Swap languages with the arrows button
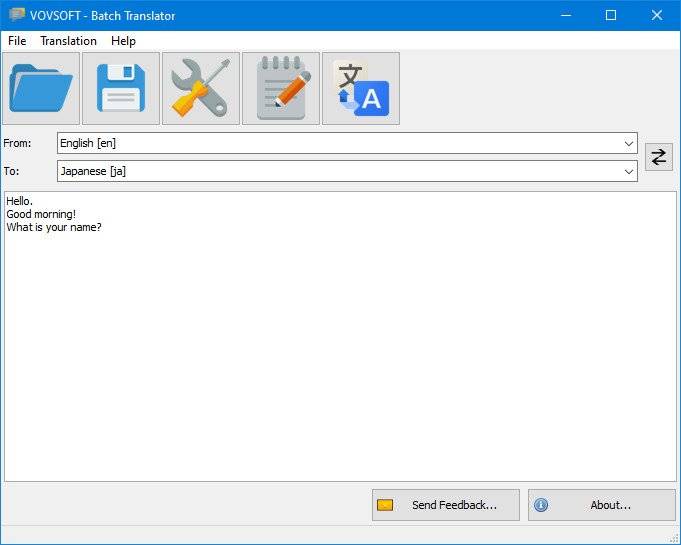Screen dimensions: 681x545 point(658,157)
